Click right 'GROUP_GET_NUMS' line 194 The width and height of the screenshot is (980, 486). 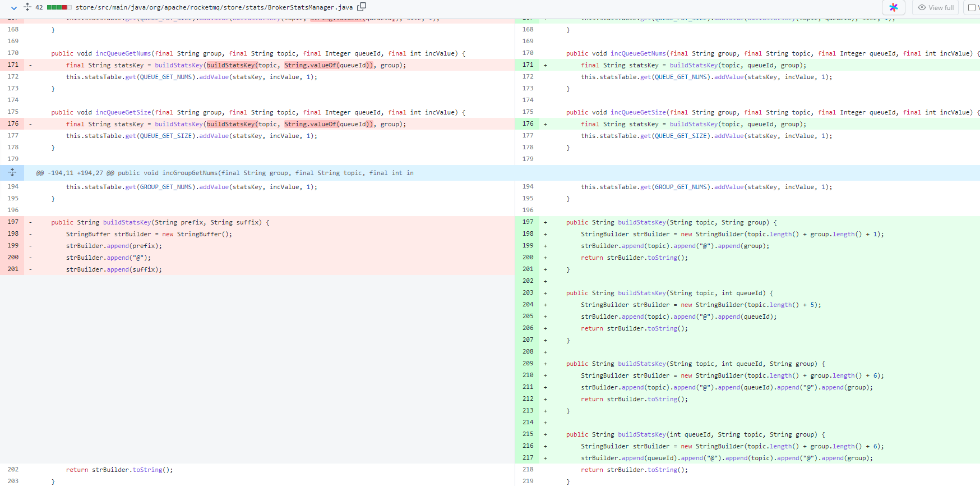[706, 187]
